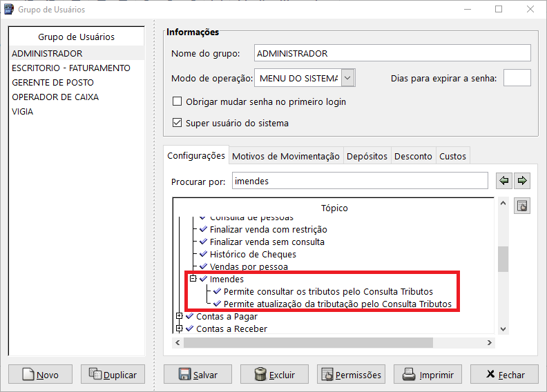Click the green previous search arrow icon

pyautogui.click(x=504, y=181)
